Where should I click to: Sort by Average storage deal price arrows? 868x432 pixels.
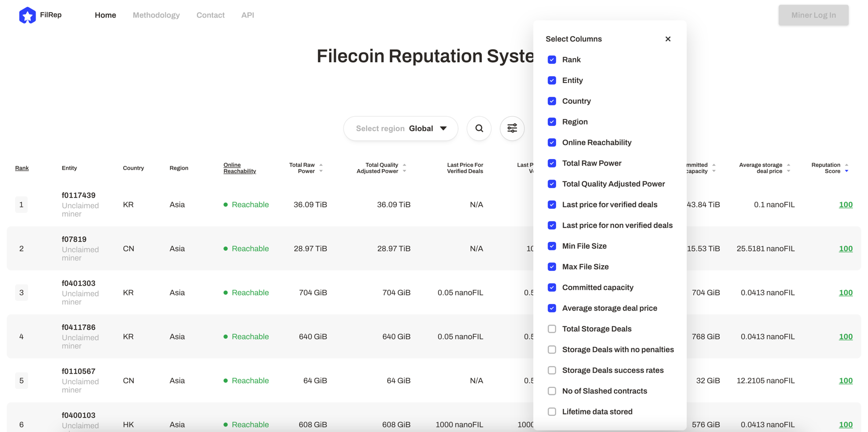pos(788,168)
